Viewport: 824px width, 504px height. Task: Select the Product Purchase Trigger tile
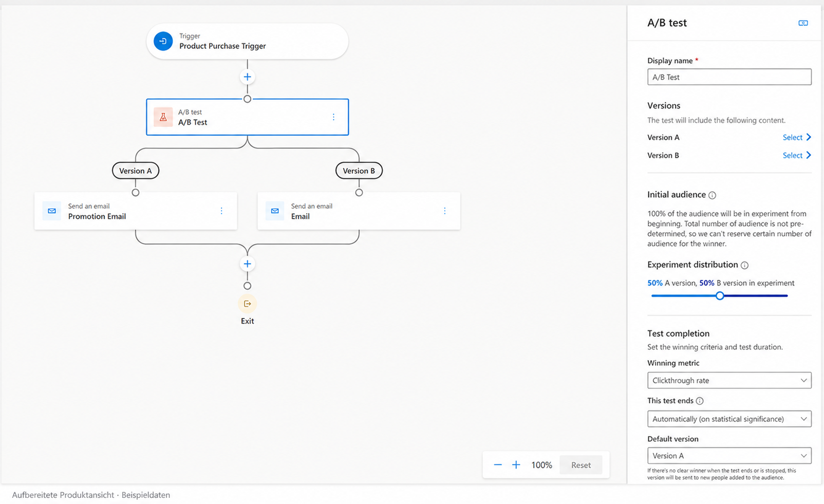coord(247,41)
